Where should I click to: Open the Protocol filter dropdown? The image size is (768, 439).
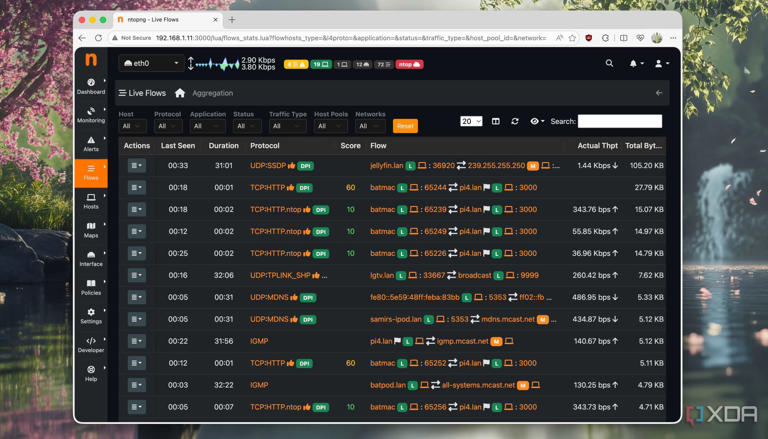pos(168,126)
